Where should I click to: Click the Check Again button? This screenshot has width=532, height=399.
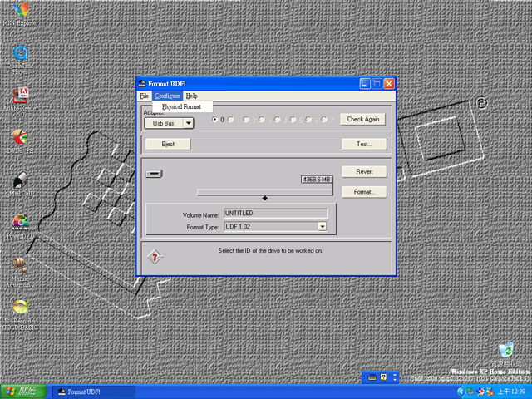coord(363,119)
